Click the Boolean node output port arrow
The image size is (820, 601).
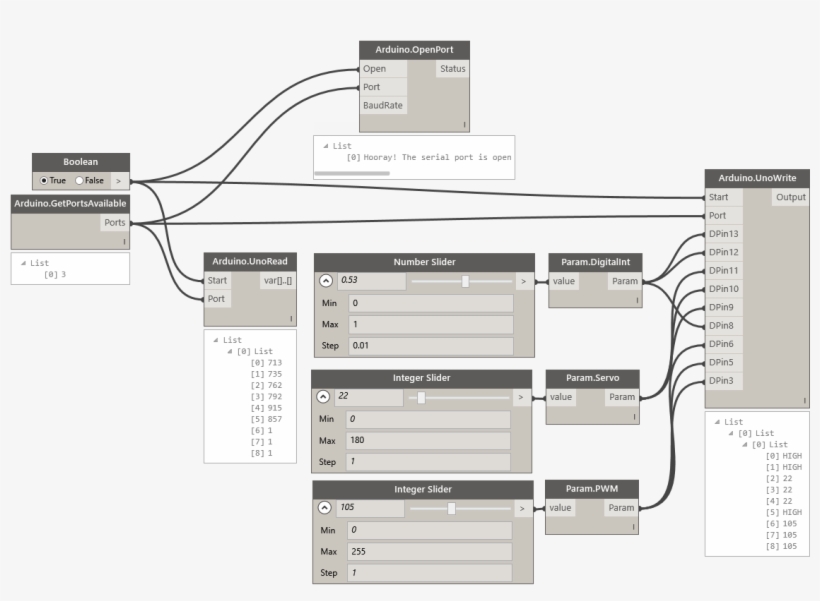pyautogui.click(x=120, y=180)
